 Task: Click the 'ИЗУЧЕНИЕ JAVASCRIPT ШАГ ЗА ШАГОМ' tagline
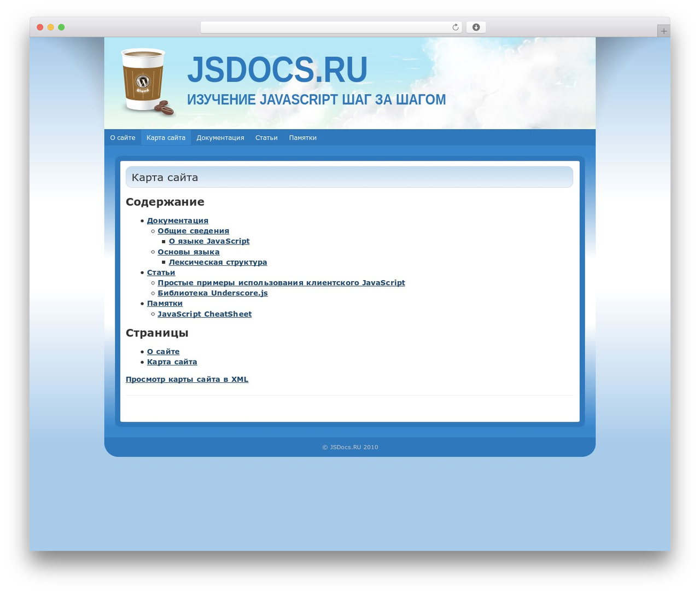click(316, 100)
